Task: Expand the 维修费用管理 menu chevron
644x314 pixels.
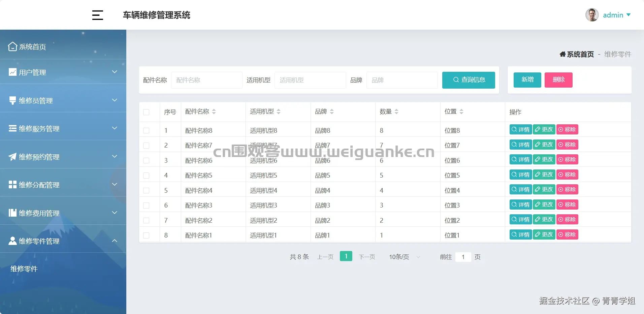Action: click(115, 213)
